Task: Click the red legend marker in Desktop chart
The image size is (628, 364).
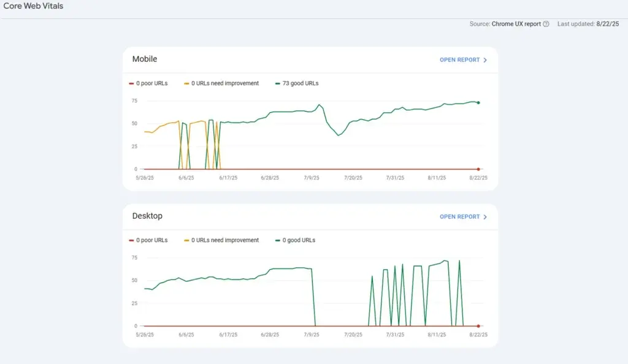Action: point(131,240)
